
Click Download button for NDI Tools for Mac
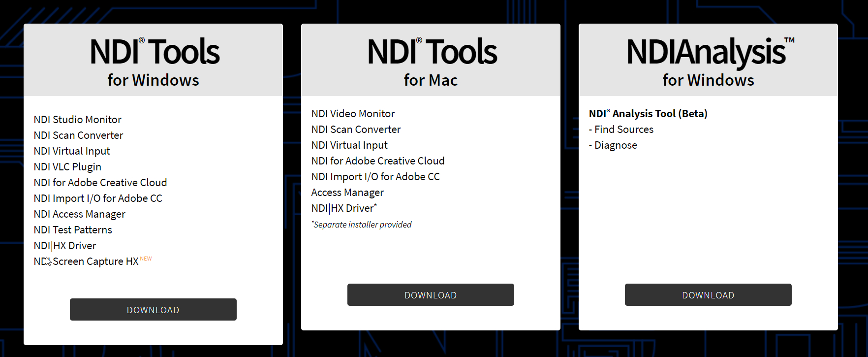431,295
